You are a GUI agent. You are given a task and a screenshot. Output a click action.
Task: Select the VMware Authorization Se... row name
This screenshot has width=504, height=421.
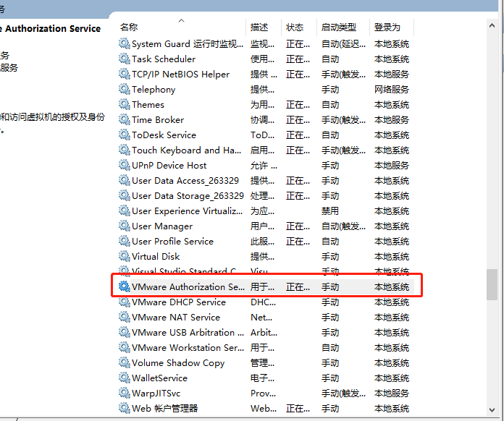click(188, 286)
